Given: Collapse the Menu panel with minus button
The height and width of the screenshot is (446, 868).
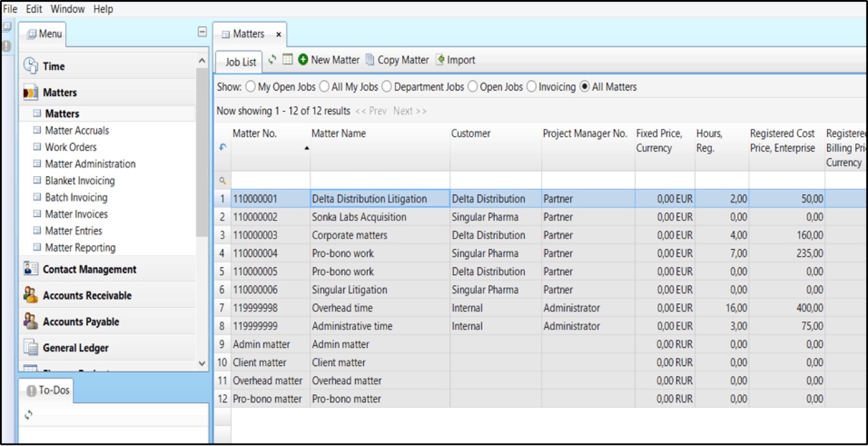Looking at the screenshot, I should (x=202, y=32).
